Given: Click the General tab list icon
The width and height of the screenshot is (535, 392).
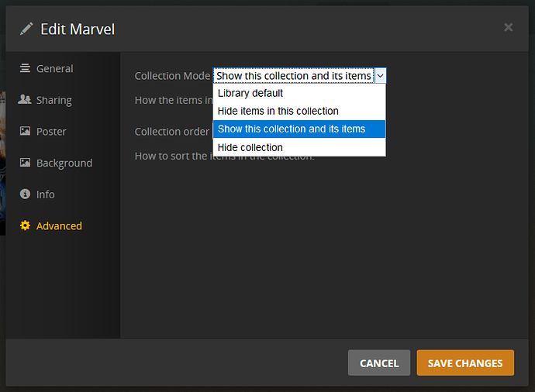Looking at the screenshot, I should click(x=26, y=68).
